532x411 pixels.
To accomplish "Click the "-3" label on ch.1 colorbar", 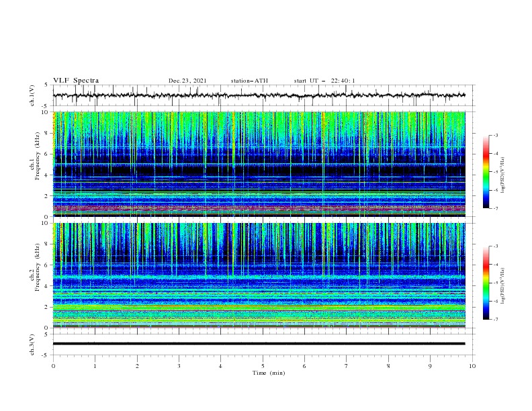I will [x=495, y=135].
